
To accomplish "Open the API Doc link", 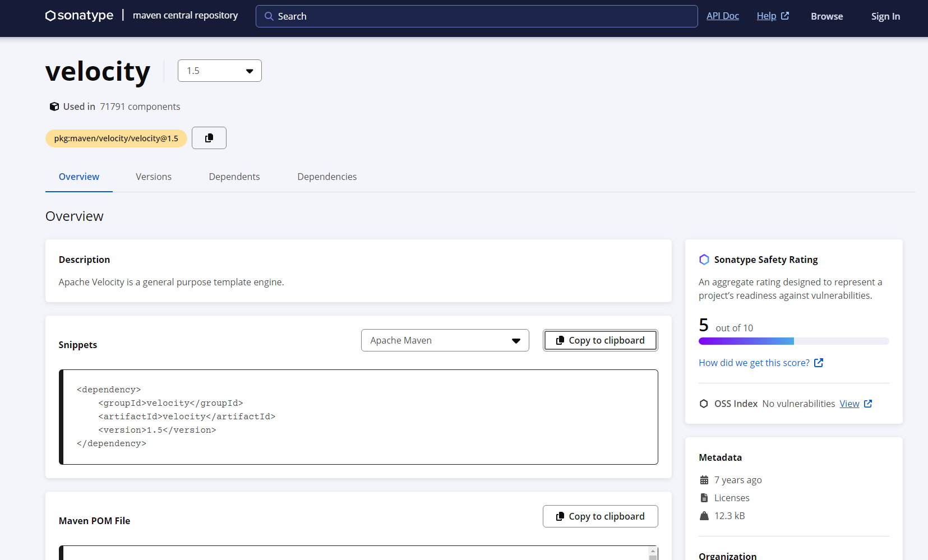I will click(x=723, y=16).
